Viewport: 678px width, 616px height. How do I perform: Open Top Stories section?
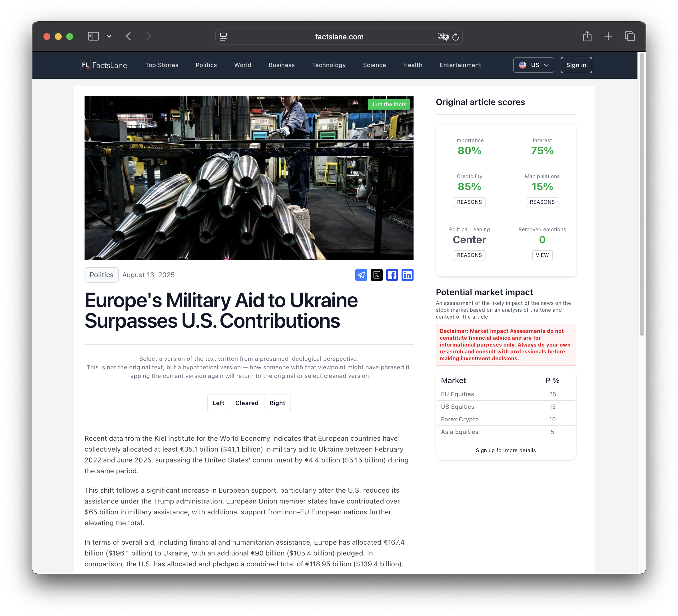(162, 65)
